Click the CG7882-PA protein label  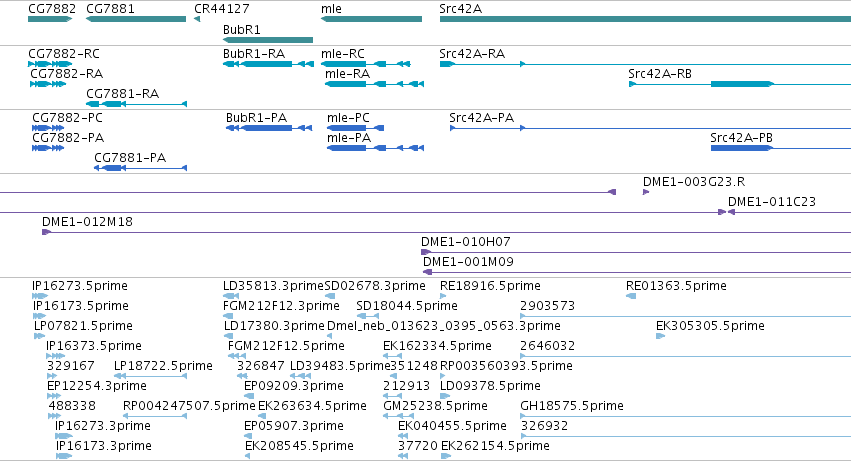pos(68,138)
